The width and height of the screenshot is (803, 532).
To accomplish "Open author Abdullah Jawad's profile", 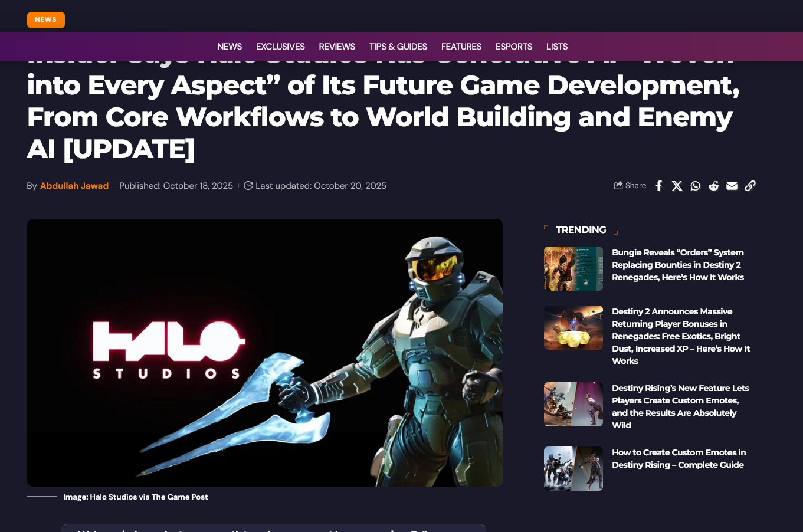I will coord(74,186).
